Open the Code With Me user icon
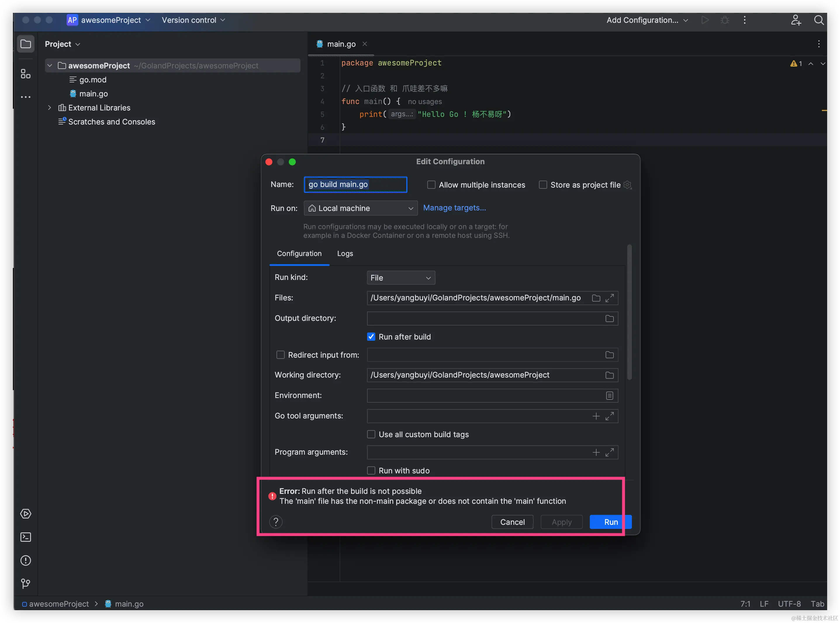The height and width of the screenshot is (623, 840). pos(796,20)
